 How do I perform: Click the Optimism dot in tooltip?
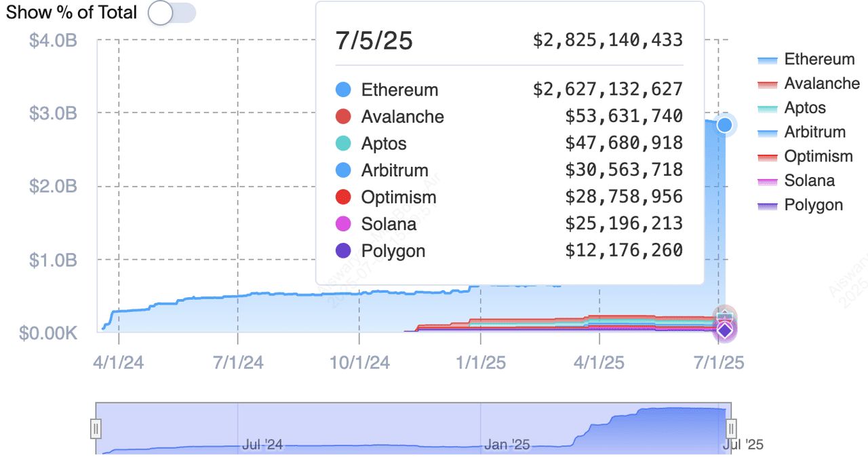(x=343, y=197)
